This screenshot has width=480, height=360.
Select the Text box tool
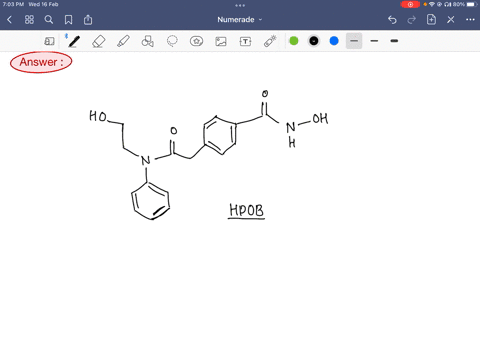click(245, 41)
